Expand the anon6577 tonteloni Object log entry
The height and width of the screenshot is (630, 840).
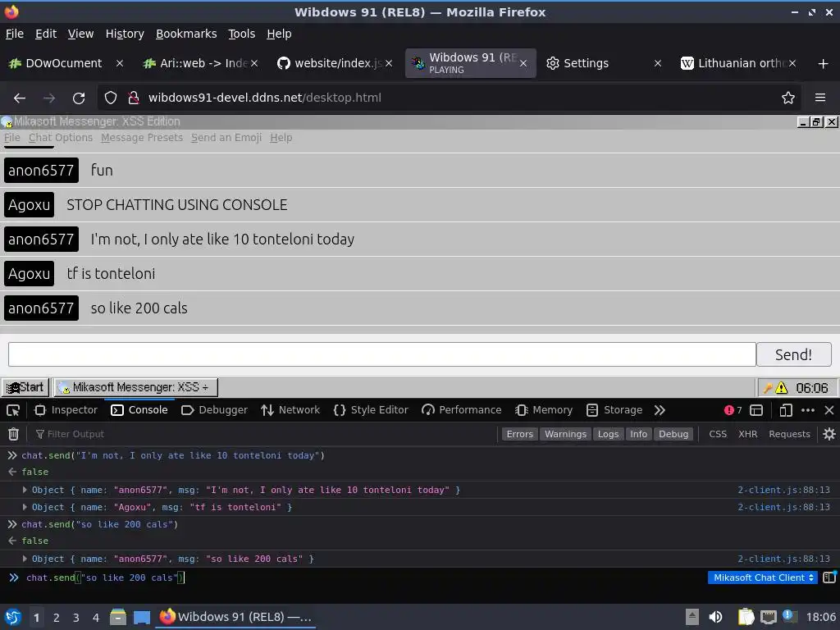click(25, 490)
